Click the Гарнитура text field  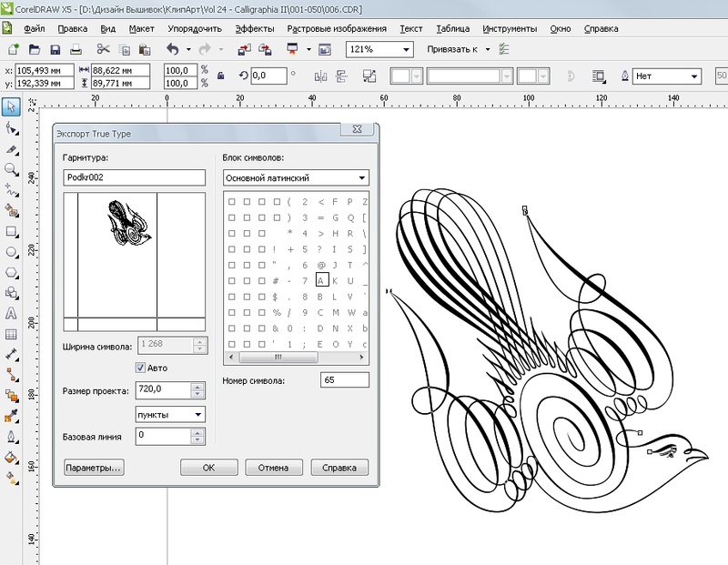coord(134,177)
